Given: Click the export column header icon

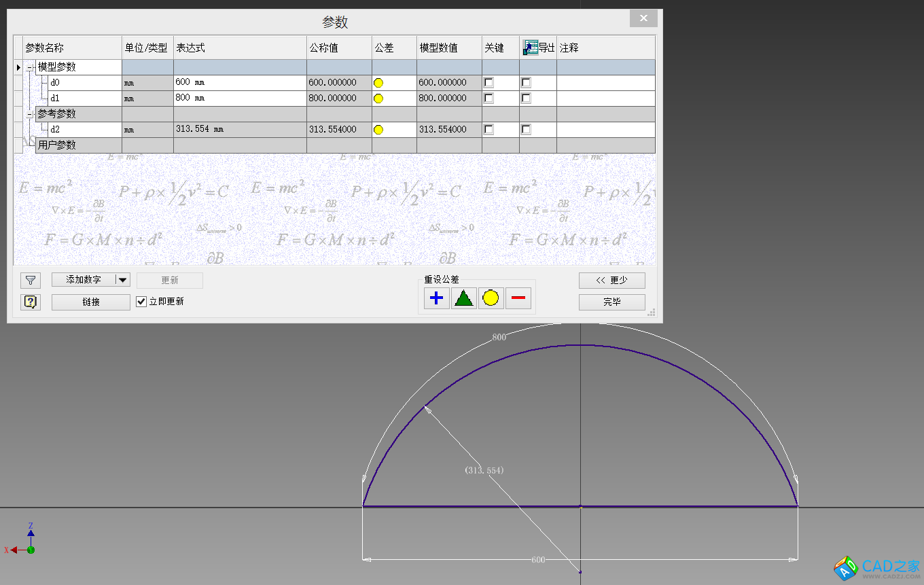Looking at the screenshot, I should pos(531,48).
